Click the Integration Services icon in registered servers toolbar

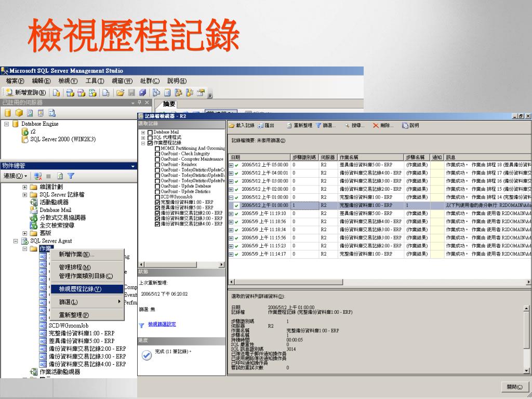pyautogui.click(x=51, y=113)
